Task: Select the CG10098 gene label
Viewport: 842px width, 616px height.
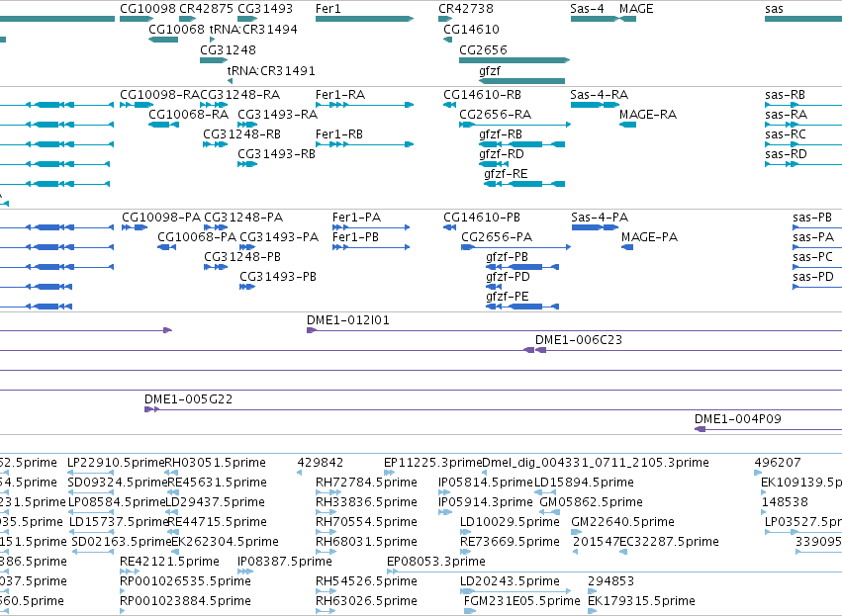Action: tap(147, 9)
